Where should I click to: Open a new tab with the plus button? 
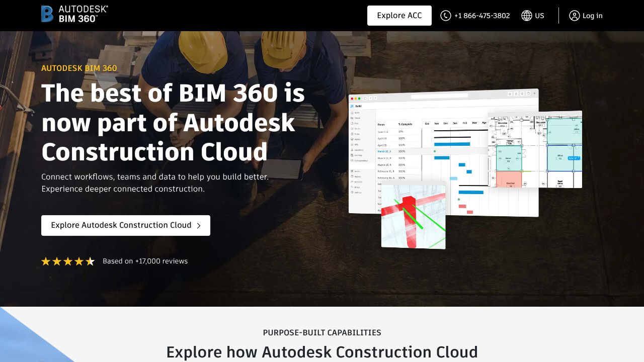(x=535, y=94)
